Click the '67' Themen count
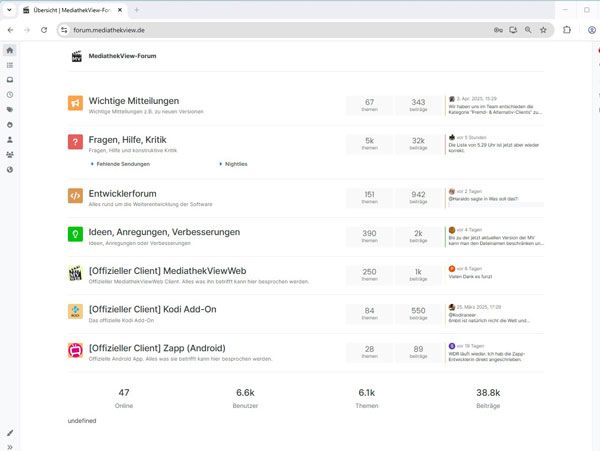 369,102
